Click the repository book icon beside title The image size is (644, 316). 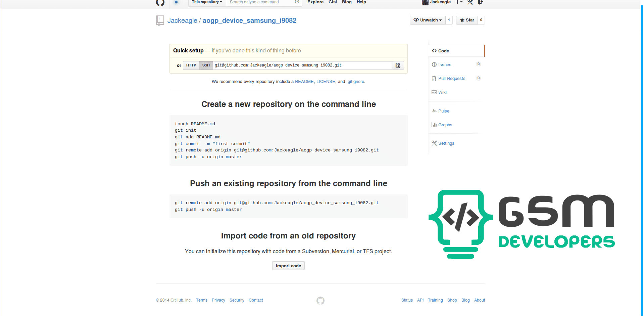(x=160, y=20)
